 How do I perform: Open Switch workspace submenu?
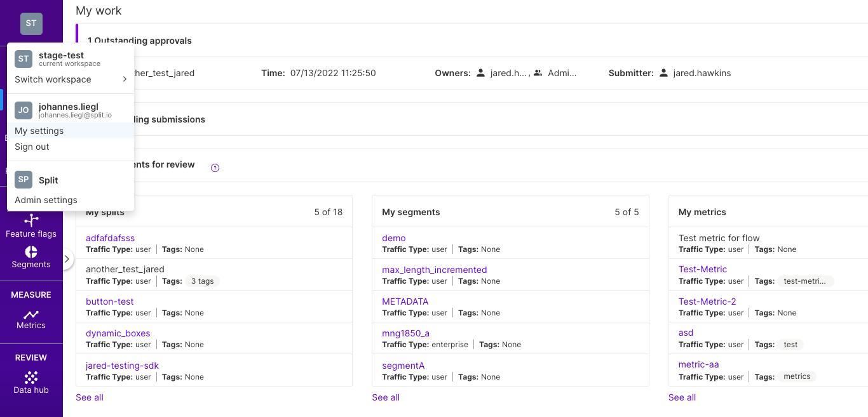click(71, 79)
